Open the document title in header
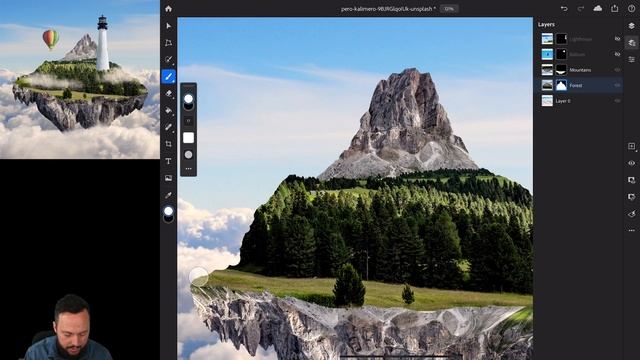The height and width of the screenshot is (360, 640). click(388, 9)
